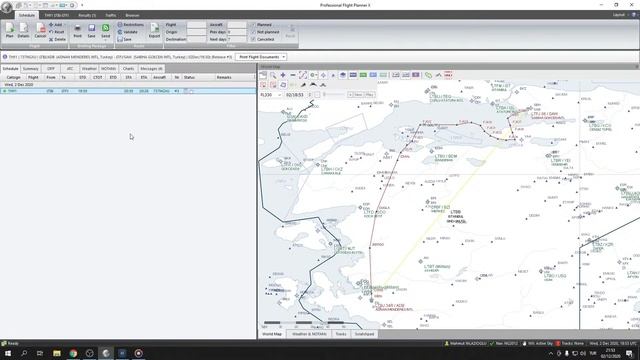Switch to the Traffic ribbon tab

coord(111,15)
